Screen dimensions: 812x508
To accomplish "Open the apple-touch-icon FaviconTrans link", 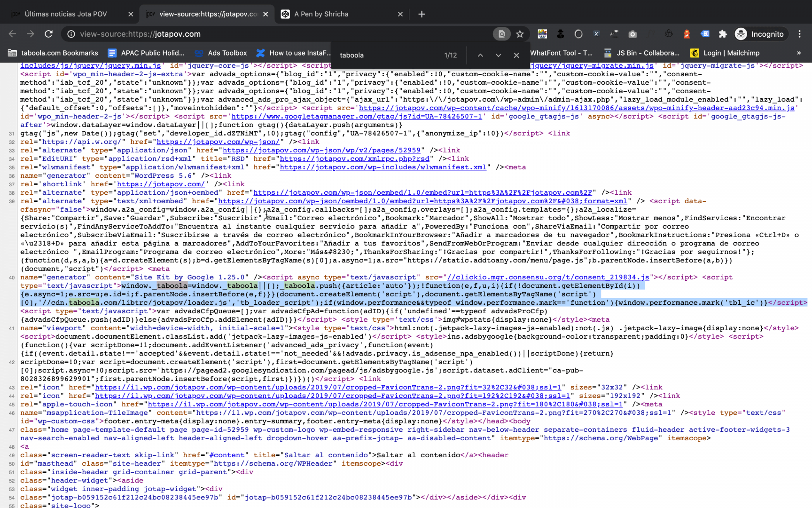I will (385, 404).
